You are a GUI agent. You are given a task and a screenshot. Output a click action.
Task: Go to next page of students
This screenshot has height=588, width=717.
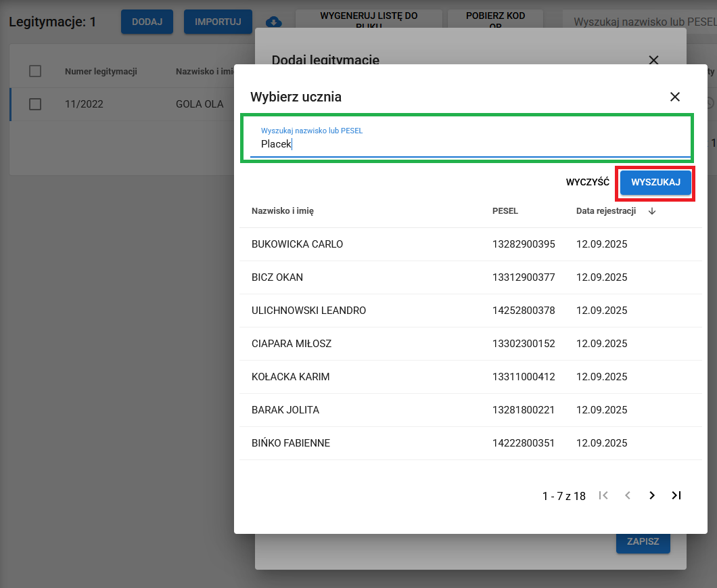tap(651, 495)
